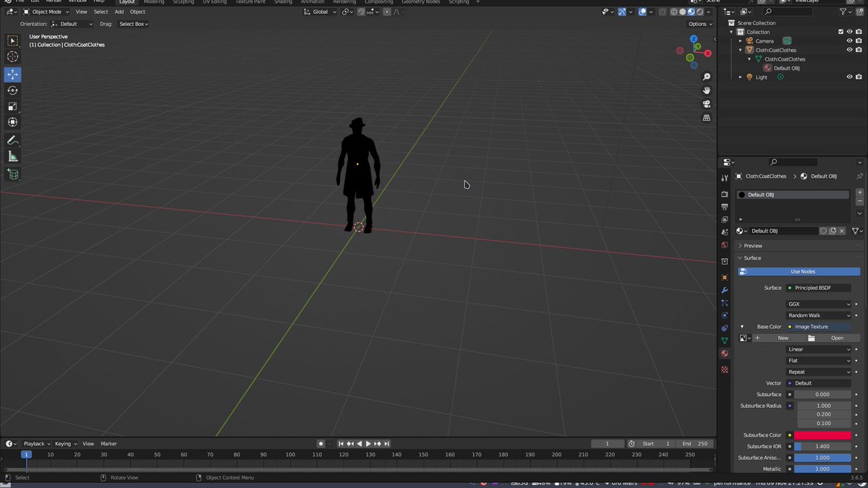This screenshot has width=868, height=488.
Task: Open Modifiers properties tab wrench icon
Action: (724, 291)
